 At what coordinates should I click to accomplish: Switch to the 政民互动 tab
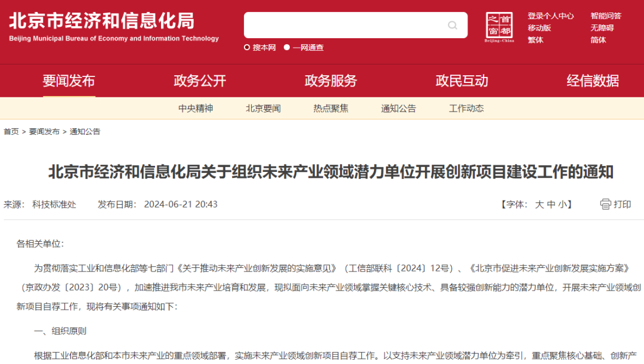(462, 81)
